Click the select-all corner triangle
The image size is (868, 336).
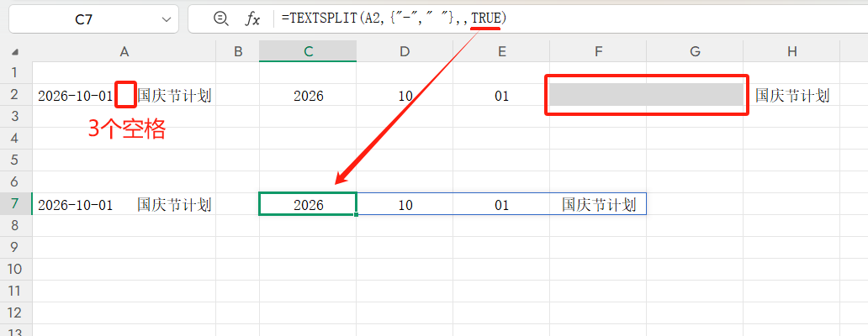point(15,52)
